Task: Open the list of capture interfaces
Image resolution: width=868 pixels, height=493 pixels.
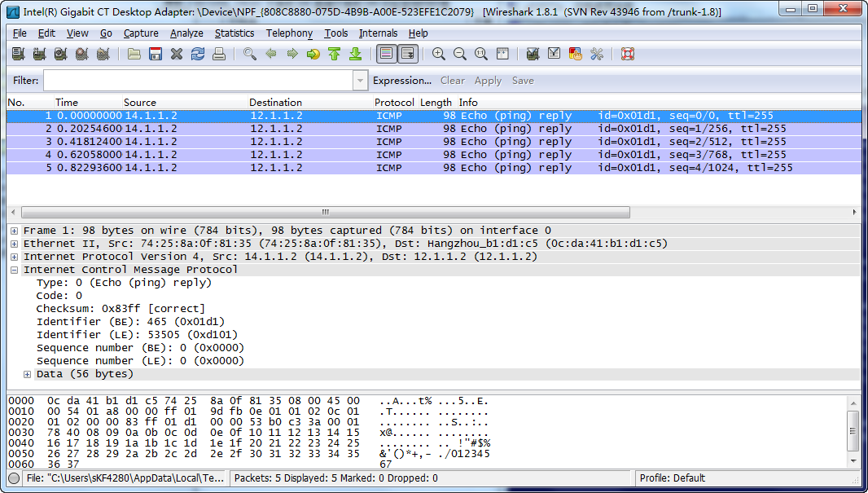Action: pos(18,54)
